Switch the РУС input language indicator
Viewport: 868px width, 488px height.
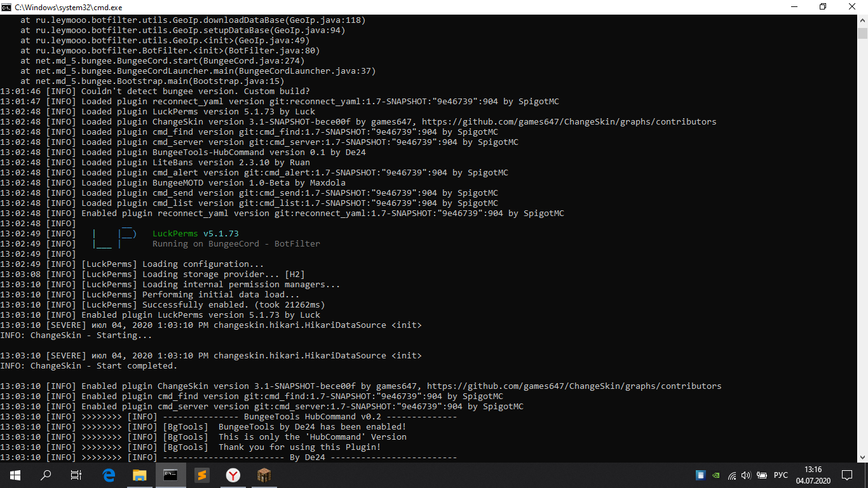point(781,475)
